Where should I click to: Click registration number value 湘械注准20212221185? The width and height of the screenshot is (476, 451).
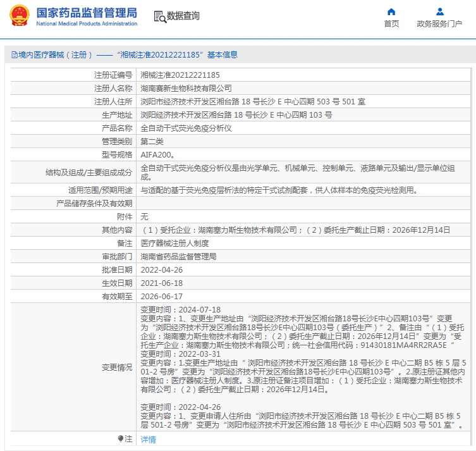[x=180, y=75]
